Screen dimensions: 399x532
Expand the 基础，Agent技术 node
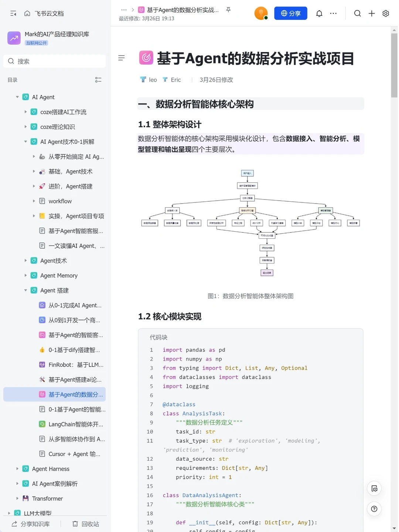point(34,171)
